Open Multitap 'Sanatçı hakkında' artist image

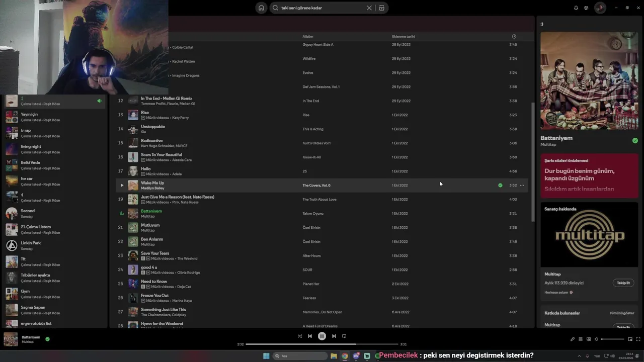click(x=589, y=234)
